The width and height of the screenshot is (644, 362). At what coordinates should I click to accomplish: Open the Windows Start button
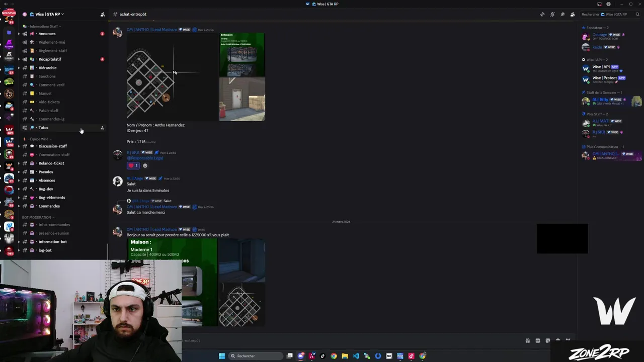click(222, 356)
